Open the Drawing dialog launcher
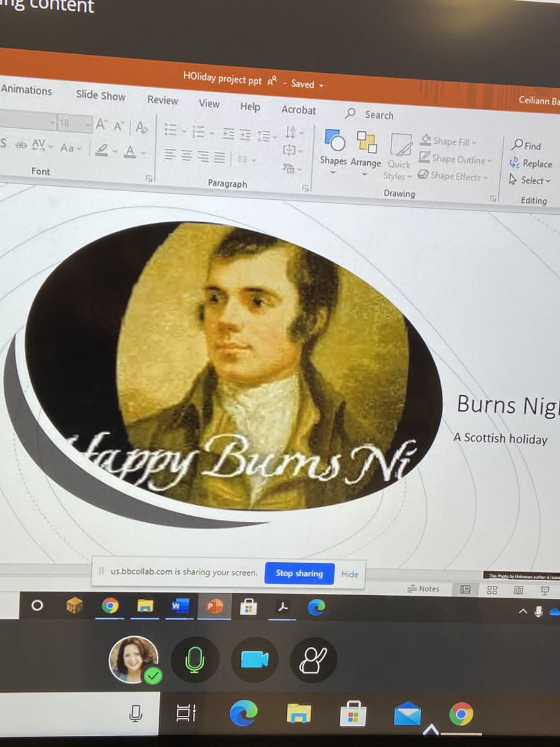Image resolution: width=560 pixels, height=747 pixels. pyautogui.click(x=493, y=199)
